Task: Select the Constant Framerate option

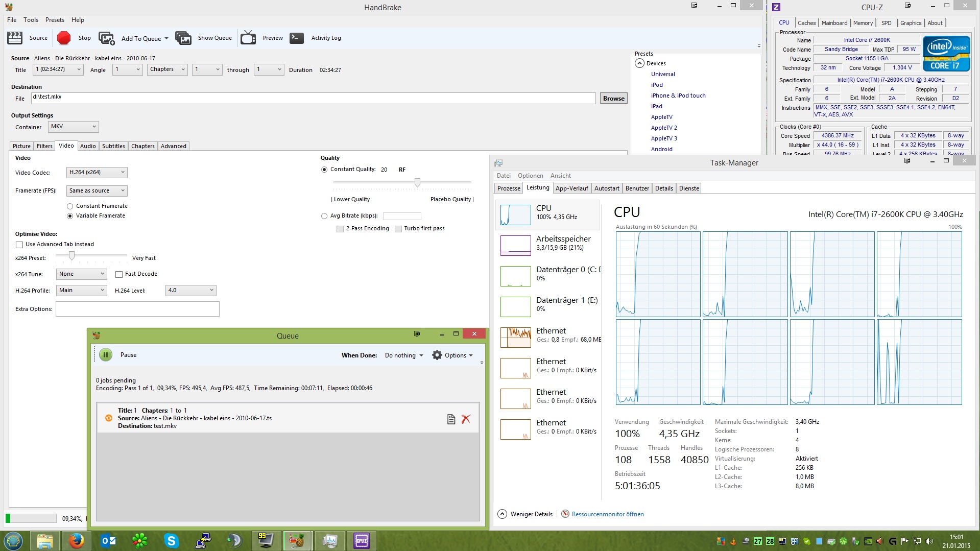Action: (70, 206)
